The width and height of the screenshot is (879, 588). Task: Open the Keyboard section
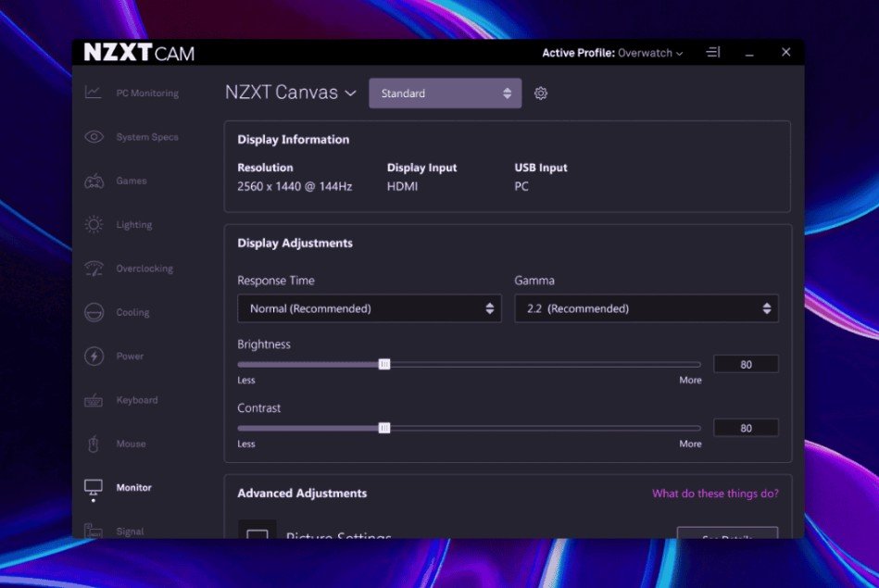coord(137,400)
